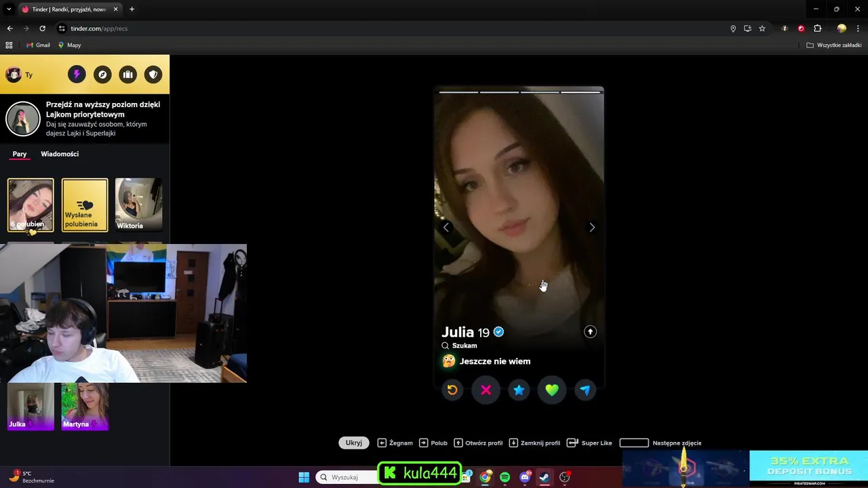Open the safety shield icon
868x488 pixels.
click(x=153, y=75)
